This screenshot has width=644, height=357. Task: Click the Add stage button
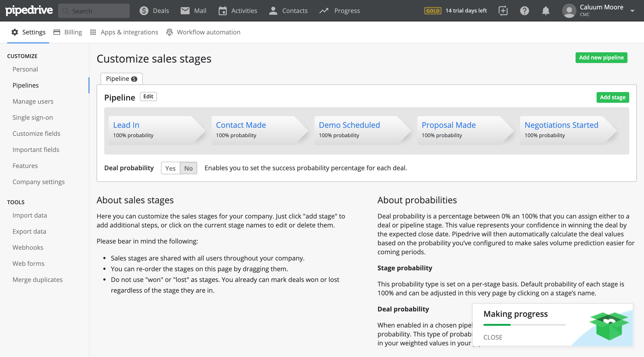612,97
